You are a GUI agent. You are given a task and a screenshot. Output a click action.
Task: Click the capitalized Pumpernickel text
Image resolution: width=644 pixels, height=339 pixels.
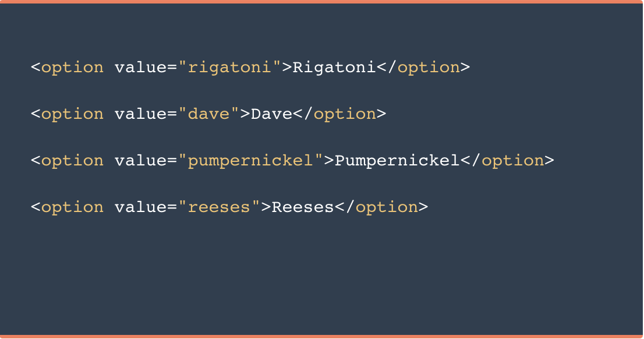(x=397, y=161)
